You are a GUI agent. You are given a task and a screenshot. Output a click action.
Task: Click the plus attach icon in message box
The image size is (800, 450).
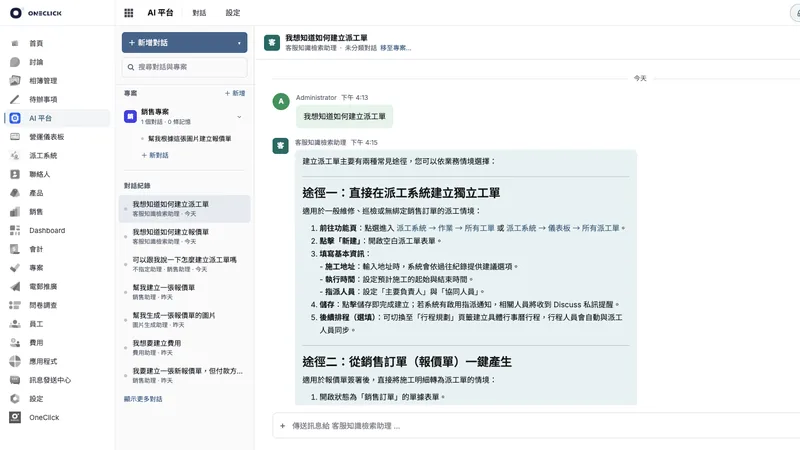pyautogui.click(x=282, y=426)
